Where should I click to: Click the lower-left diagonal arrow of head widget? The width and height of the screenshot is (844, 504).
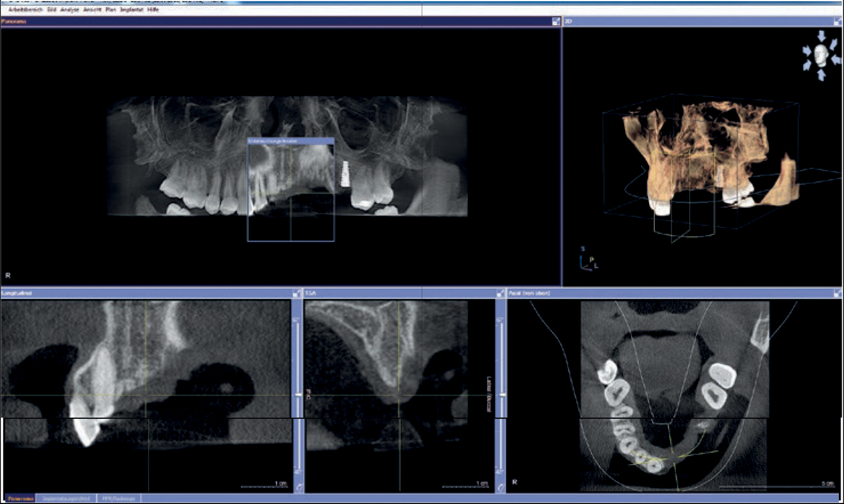(x=807, y=66)
